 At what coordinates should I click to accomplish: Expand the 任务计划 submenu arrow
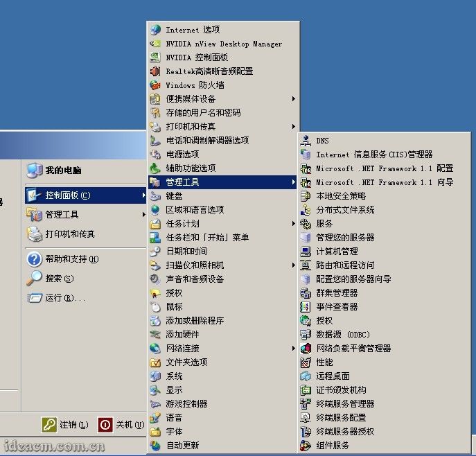coord(294,224)
